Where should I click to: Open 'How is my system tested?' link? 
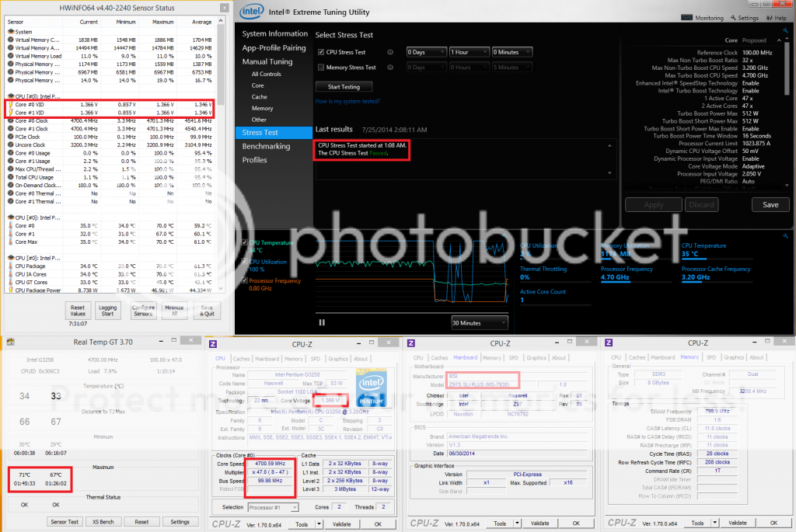click(x=347, y=102)
